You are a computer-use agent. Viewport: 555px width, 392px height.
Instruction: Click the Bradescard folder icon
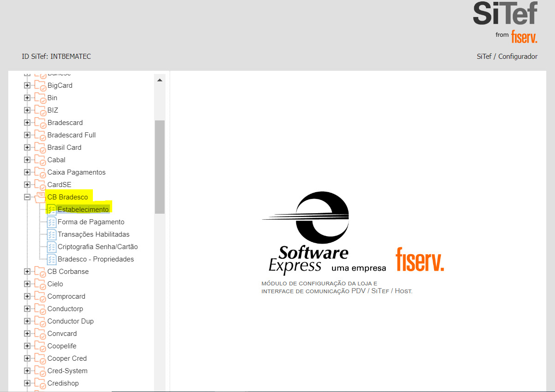[40, 123]
